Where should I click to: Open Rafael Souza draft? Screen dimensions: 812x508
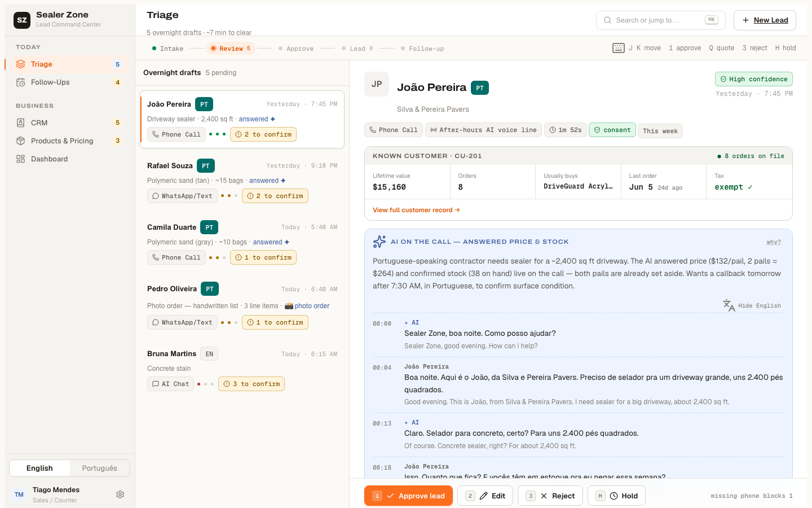242,181
